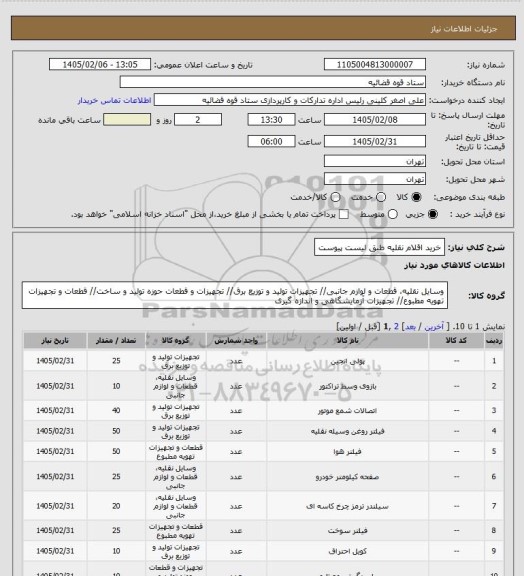This screenshot has width=524, height=576.
Task: Click the بعد pagination link
Action: [x=410, y=327]
